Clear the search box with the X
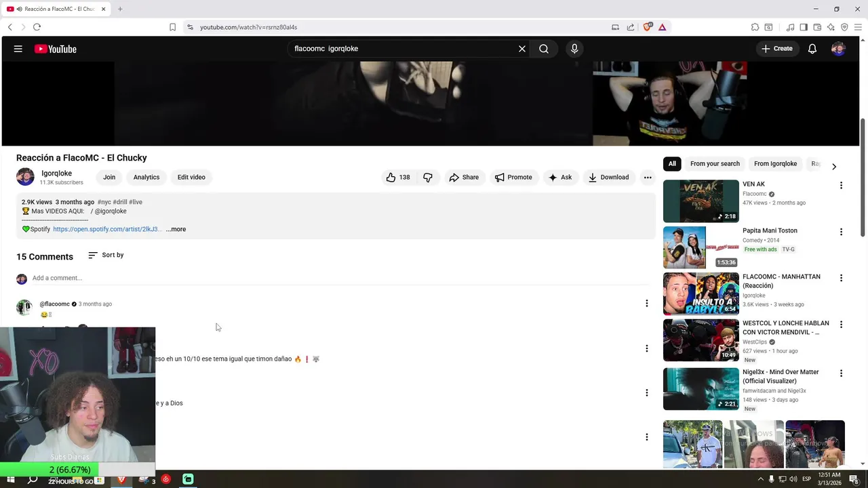 [x=522, y=49]
